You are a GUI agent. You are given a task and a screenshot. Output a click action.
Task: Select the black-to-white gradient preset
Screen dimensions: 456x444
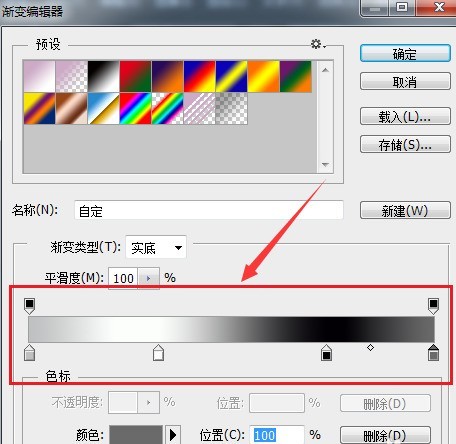click(104, 76)
